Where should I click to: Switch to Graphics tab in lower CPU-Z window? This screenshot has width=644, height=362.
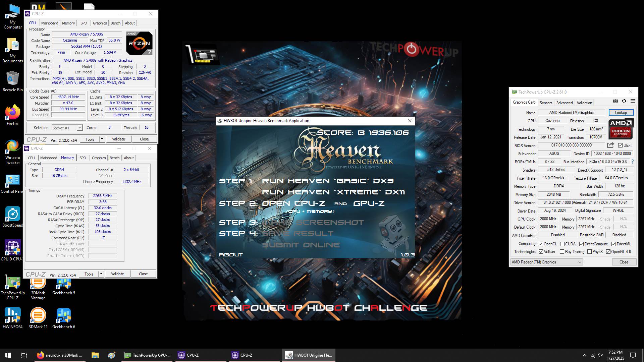point(99,158)
